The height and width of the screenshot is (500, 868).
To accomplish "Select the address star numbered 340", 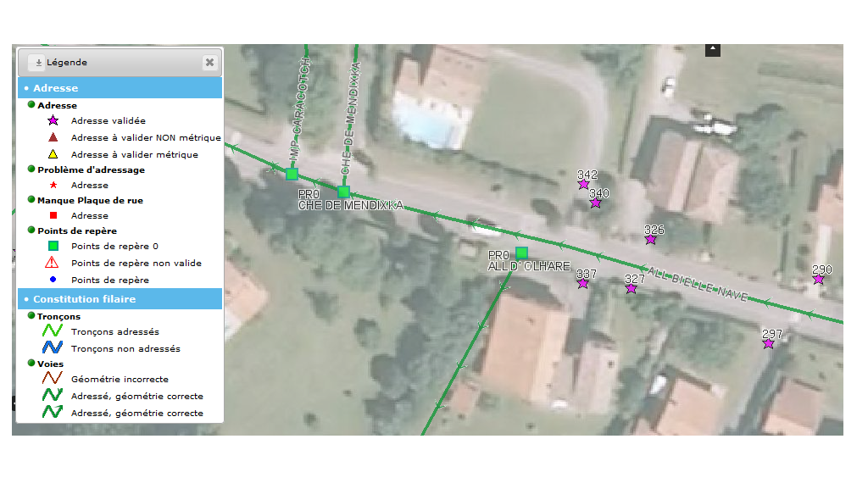I will pos(596,203).
